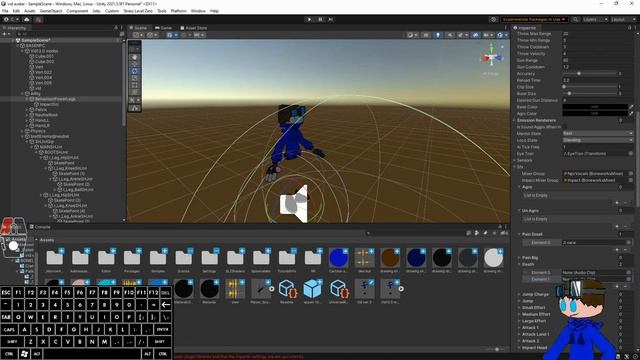Viewport: 640px width, 360px height.
Task: Click the Pause button
Action: click(x=320, y=20)
